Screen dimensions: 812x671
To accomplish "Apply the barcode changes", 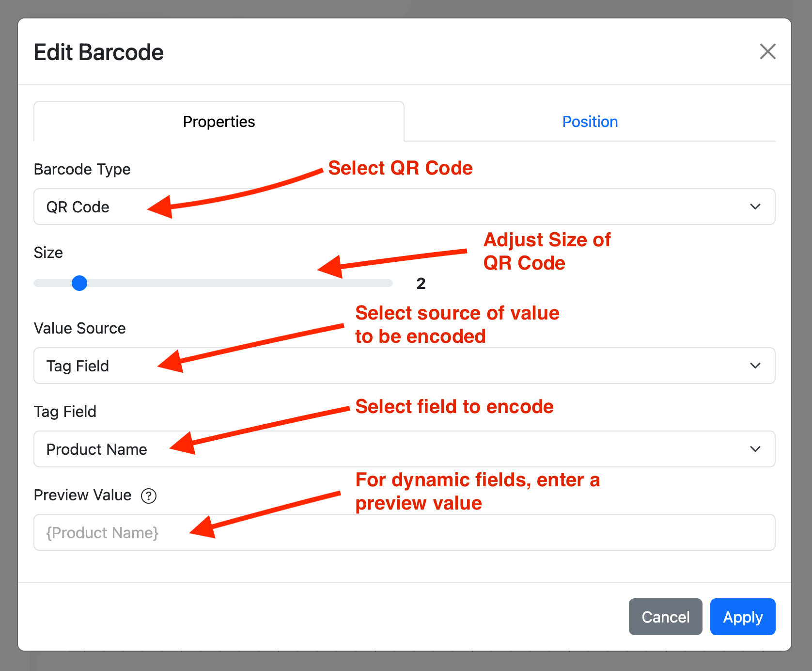I will click(743, 617).
